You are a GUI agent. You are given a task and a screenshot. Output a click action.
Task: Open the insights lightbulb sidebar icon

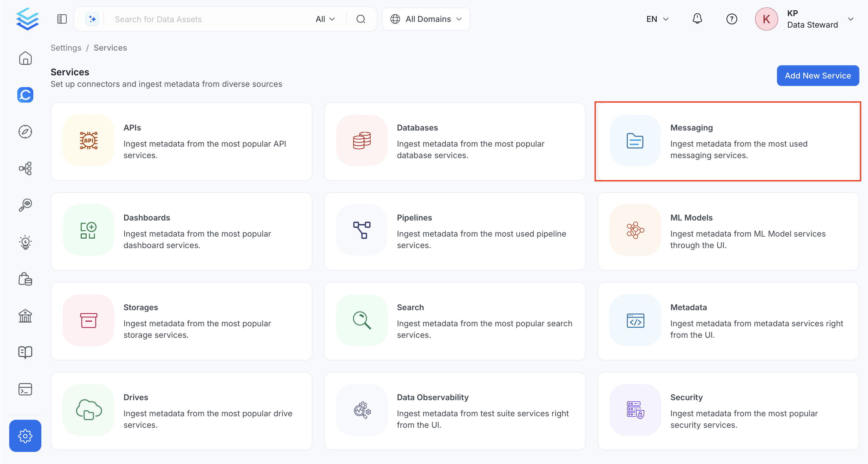pos(25,242)
